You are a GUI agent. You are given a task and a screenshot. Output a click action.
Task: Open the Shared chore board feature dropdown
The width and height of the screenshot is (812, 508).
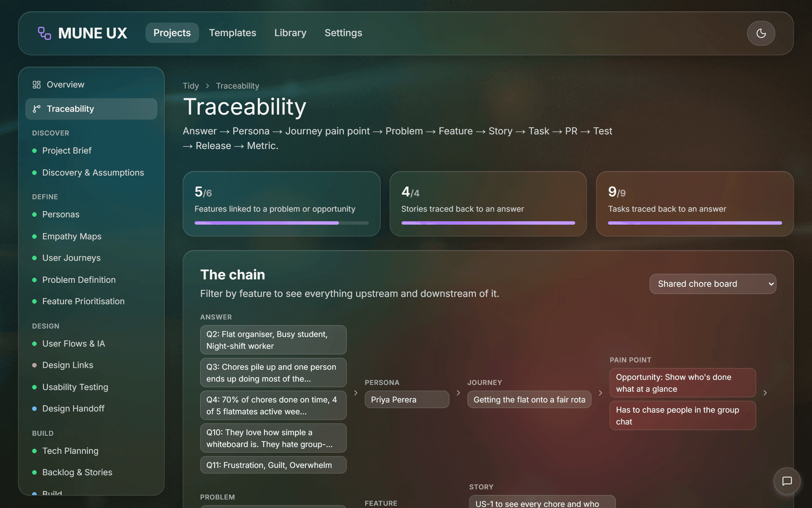click(713, 284)
